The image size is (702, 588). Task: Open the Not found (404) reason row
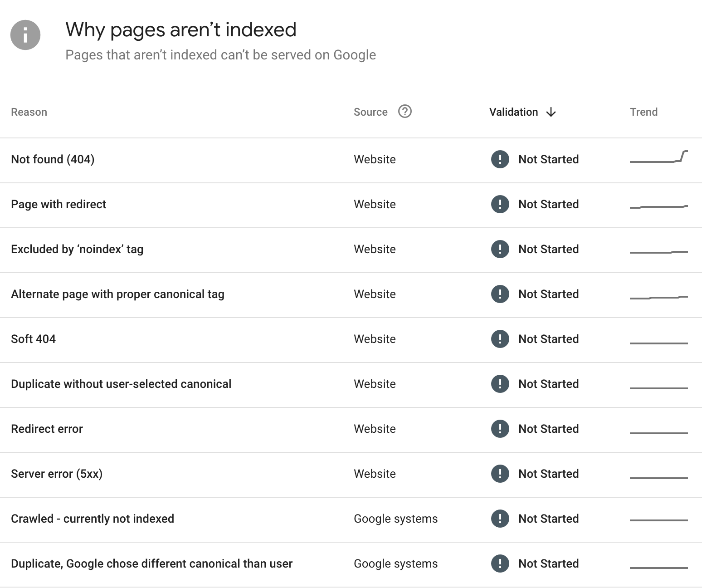[x=53, y=159]
